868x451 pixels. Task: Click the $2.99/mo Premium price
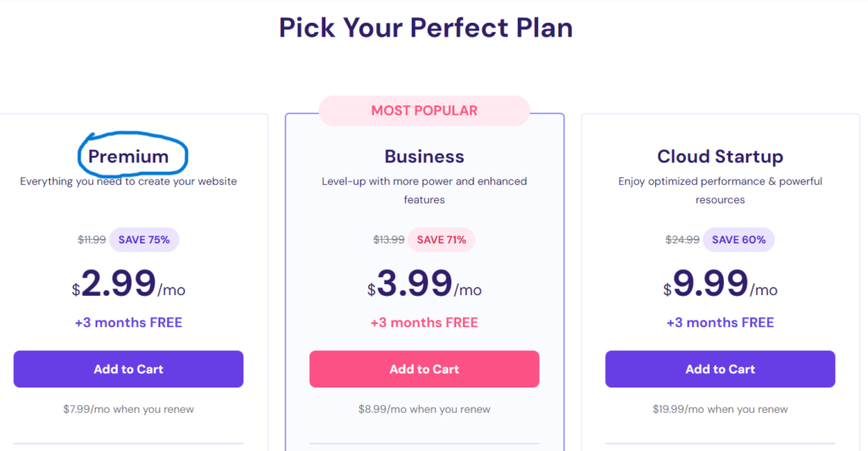pyautogui.click(x=128, y=285)
